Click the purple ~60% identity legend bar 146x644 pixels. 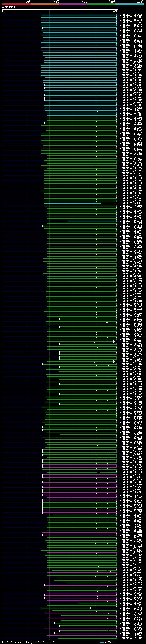pyautogui.click(x=73, y=4)
